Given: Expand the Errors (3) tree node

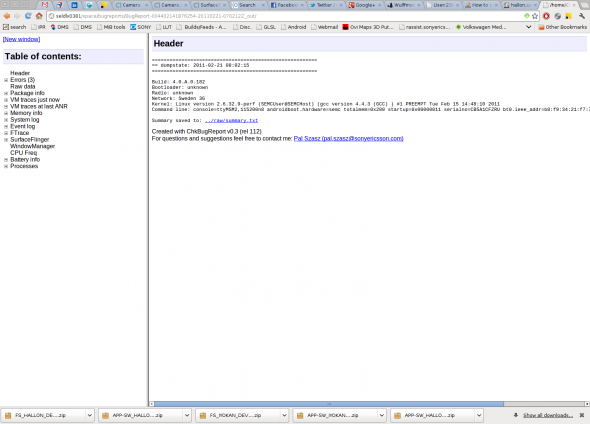Looking at the screenshot, I should pos(6,80).
